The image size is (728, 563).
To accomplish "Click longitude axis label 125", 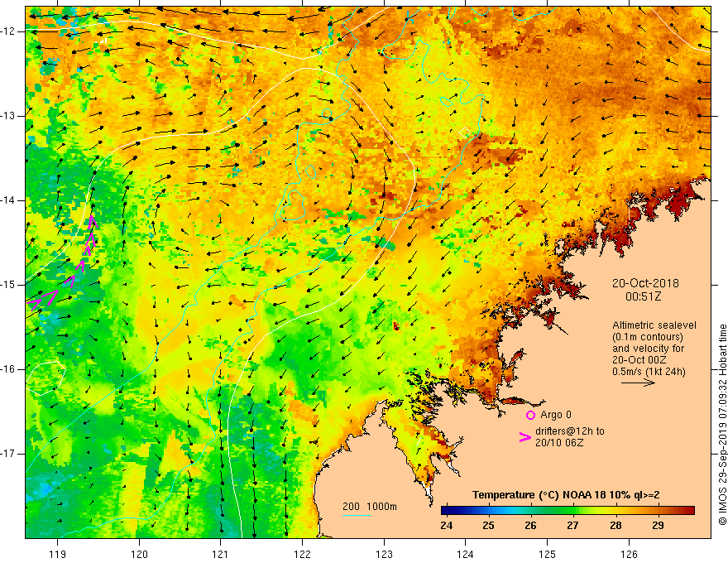I will [x=548, y=554].
